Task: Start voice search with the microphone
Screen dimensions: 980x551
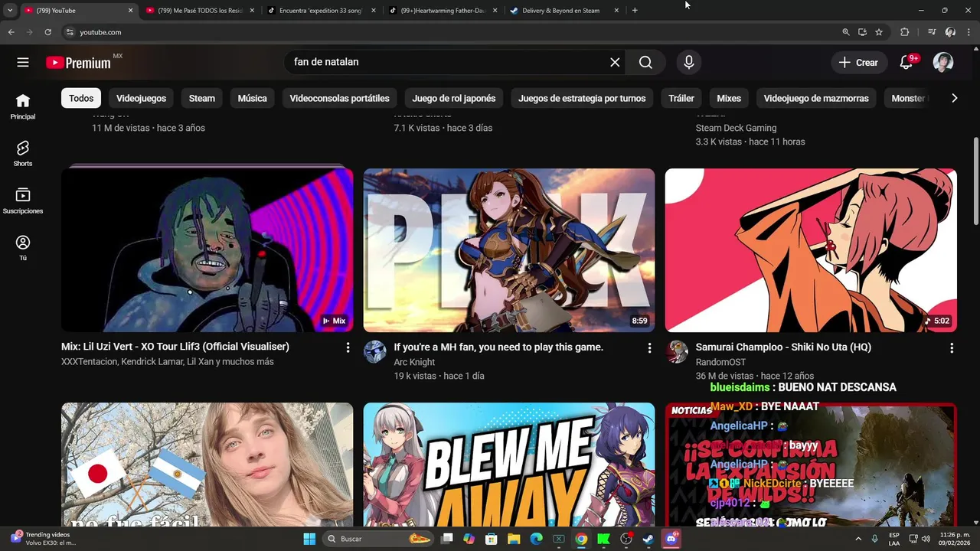Action: (689, 63)
